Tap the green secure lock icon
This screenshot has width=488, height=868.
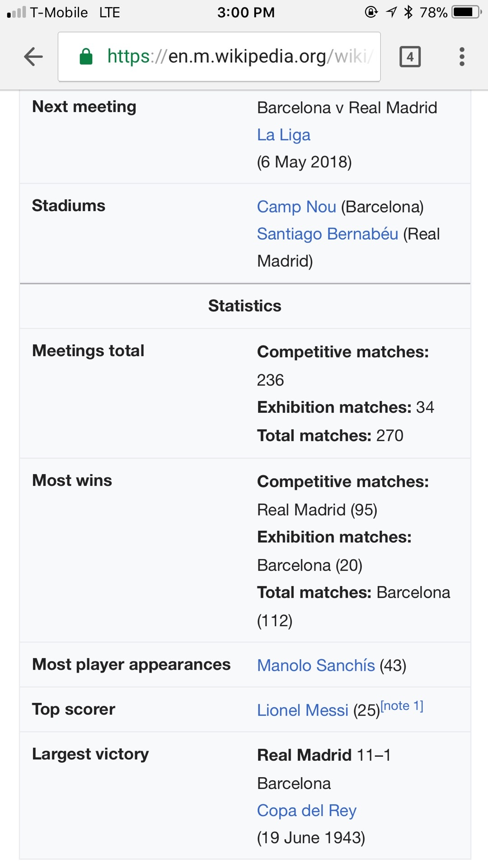86,57
